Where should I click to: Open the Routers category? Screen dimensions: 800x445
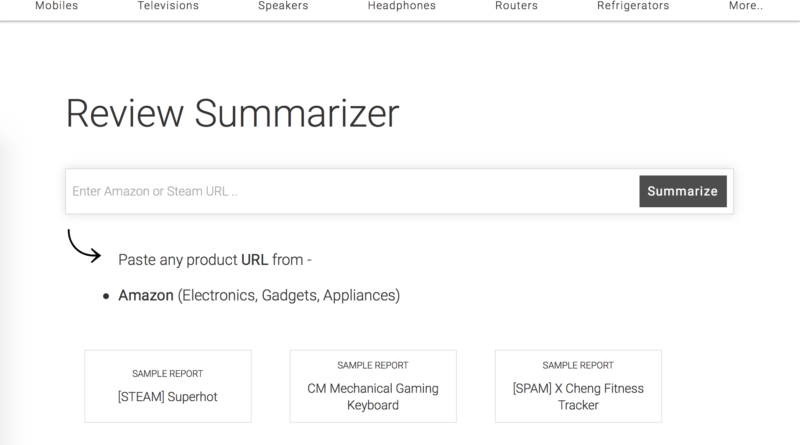516,6
